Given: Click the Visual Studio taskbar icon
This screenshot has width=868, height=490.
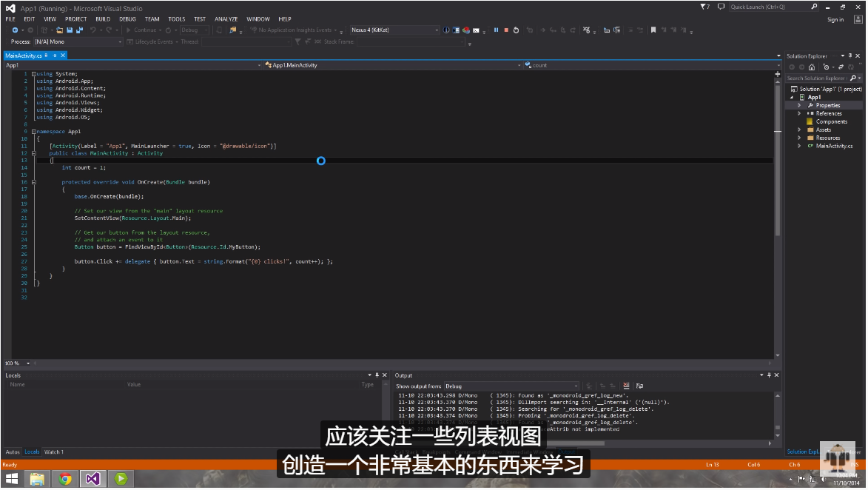Looking at the screenshot, I should (x=92, y=478).
